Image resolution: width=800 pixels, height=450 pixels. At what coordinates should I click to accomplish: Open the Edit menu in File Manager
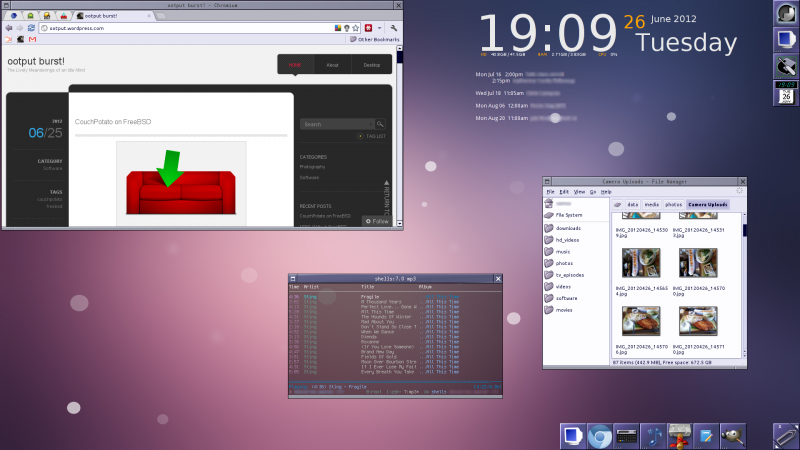pos(564,192)
